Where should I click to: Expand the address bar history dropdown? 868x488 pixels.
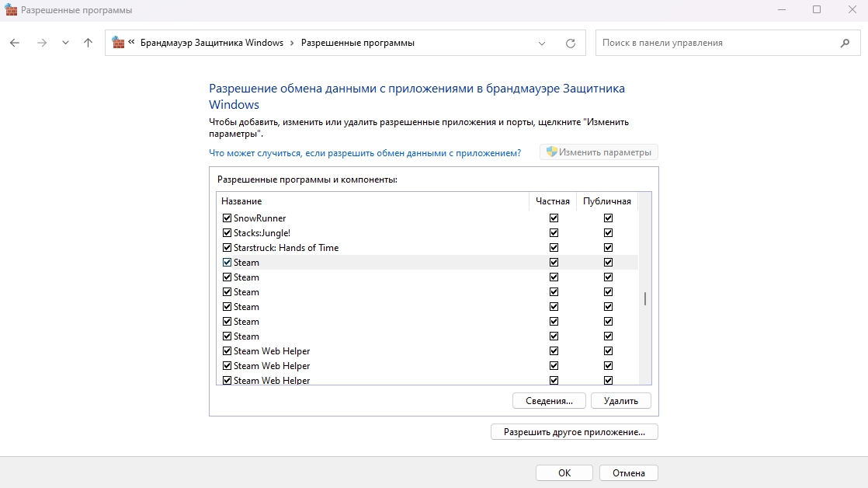point(542,44)
